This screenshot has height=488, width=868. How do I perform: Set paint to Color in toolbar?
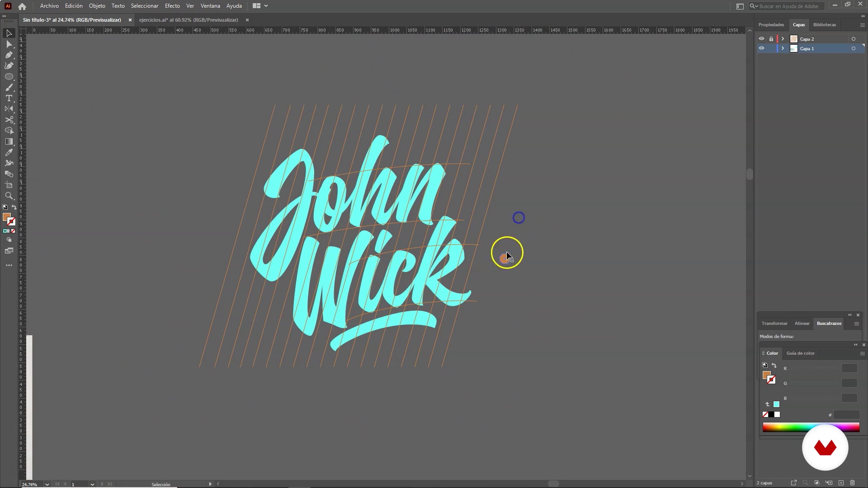click(5, 231)
